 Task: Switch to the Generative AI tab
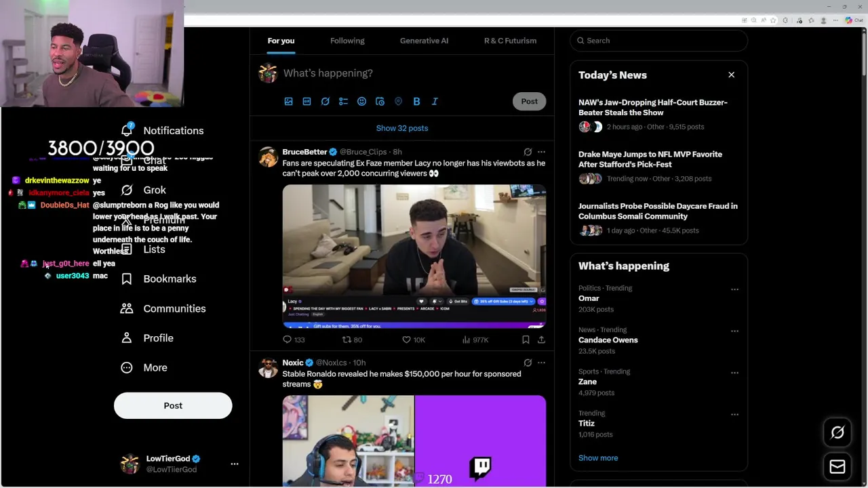click(x=424, y=41)
